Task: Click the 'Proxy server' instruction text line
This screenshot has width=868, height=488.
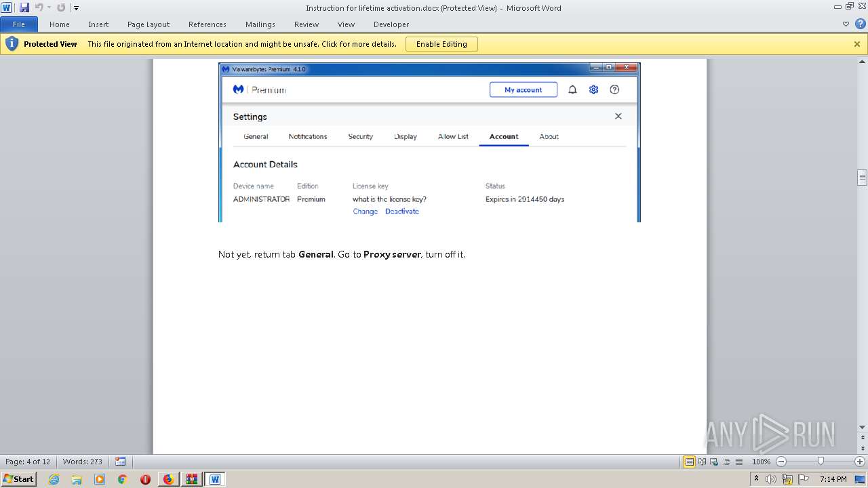Action: (342, 255)
